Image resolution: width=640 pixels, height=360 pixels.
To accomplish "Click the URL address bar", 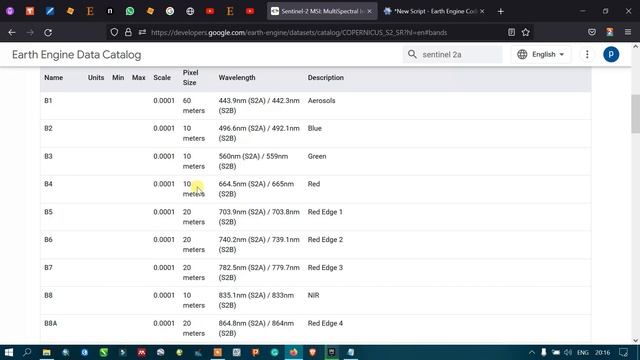I will point(299,32).
